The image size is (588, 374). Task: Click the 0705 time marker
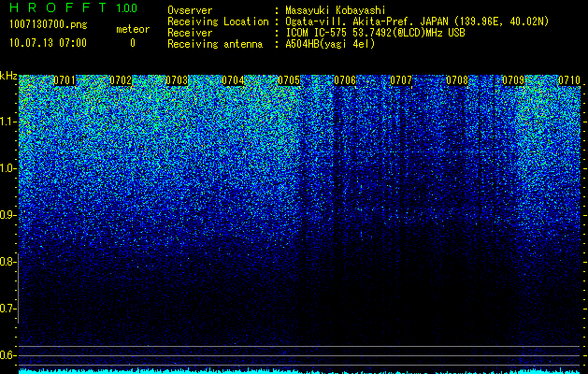click(x=289, y=80)
